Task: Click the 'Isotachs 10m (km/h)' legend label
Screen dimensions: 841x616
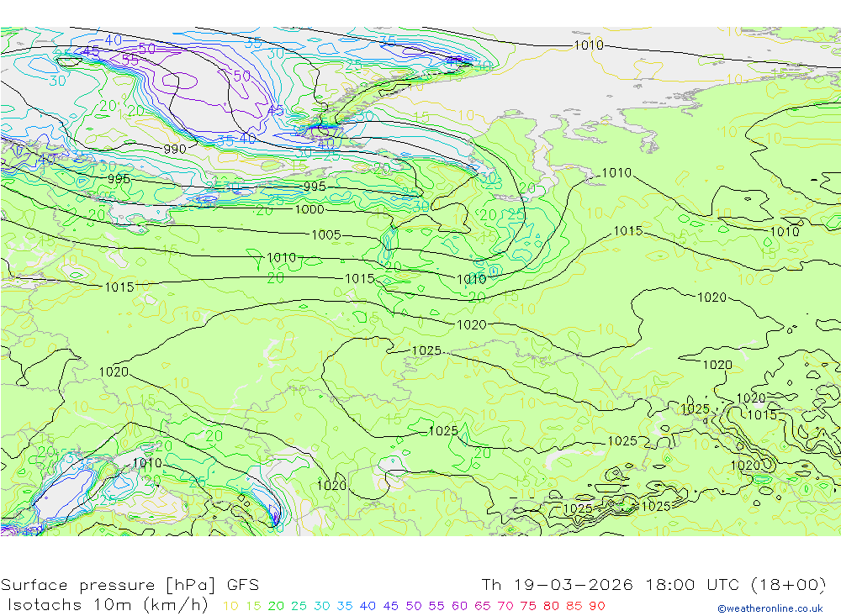Action: [108, 605]
